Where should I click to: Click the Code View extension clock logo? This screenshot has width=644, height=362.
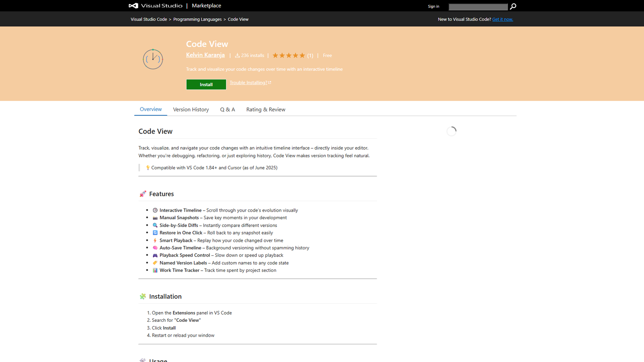[153, 59]
